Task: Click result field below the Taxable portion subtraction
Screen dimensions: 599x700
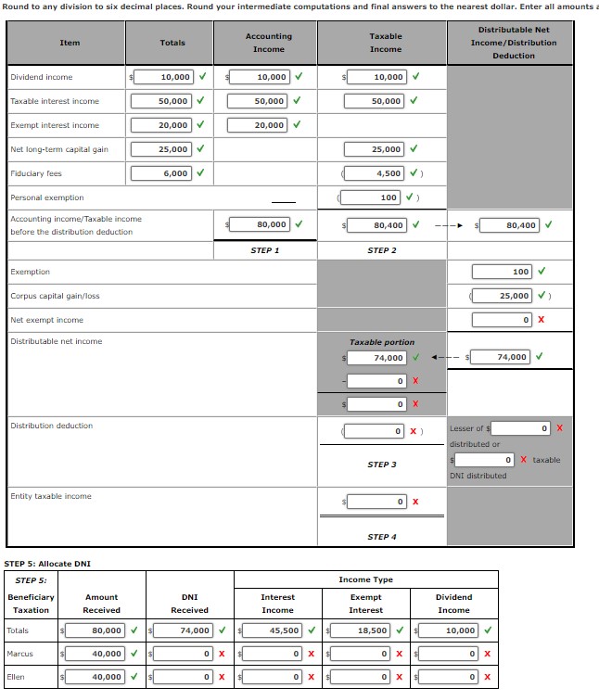Action: (x=376, y=404)
